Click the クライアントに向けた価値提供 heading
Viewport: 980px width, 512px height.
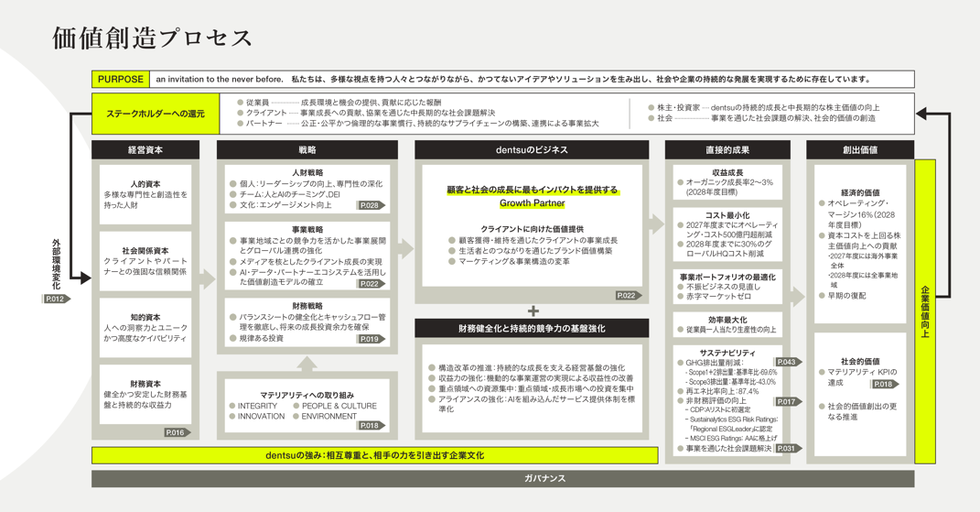(x=532, y=229)
